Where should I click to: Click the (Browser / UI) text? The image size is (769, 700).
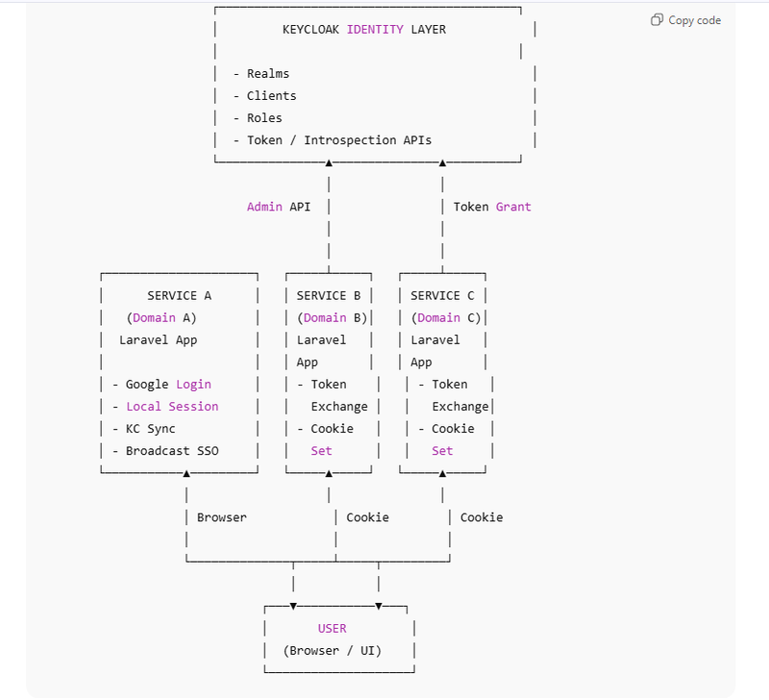click(332, 651)
